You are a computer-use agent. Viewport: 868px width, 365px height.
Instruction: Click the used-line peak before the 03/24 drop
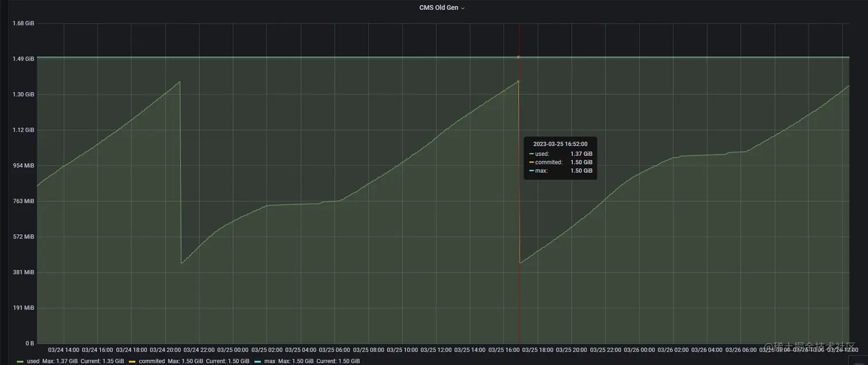(180, 81)
